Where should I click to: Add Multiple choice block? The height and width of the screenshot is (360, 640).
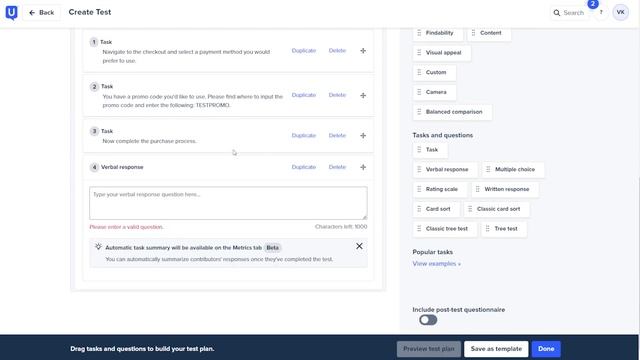[x=513, y=169]
